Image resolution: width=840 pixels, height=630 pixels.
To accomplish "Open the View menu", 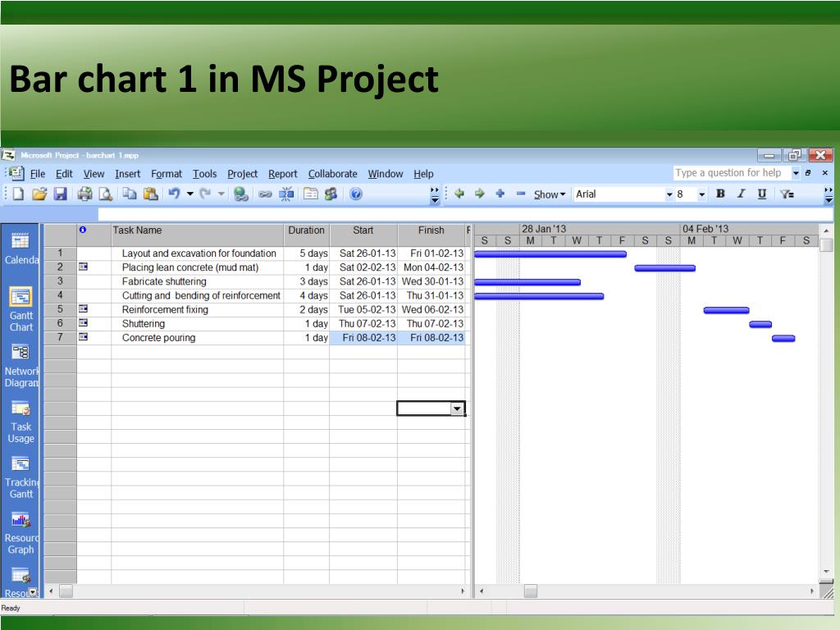I will (x=94, y=174).
